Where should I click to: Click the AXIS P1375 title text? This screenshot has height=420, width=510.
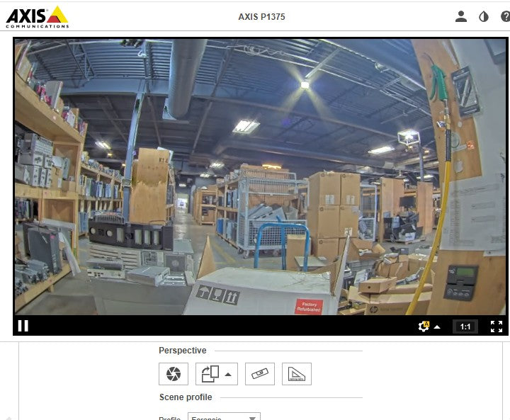click(261, 17)
